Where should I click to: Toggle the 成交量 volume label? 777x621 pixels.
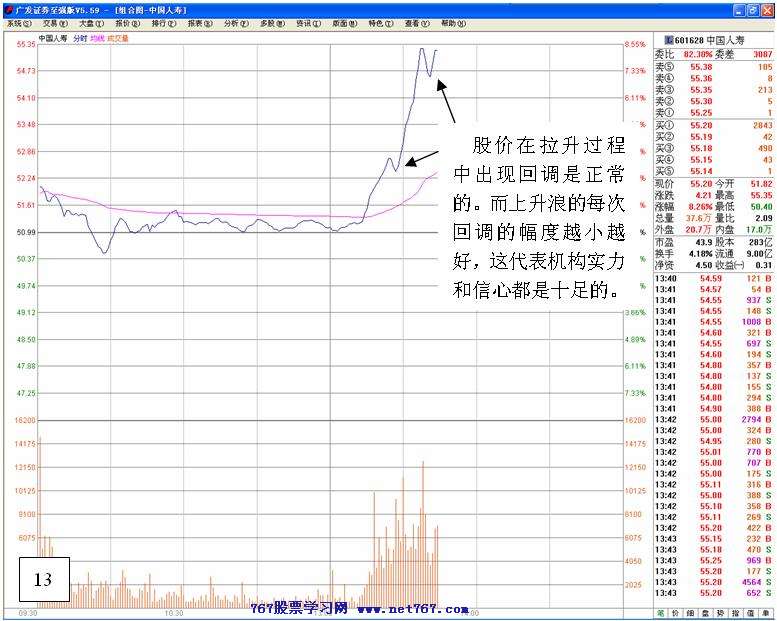(118, 38)
